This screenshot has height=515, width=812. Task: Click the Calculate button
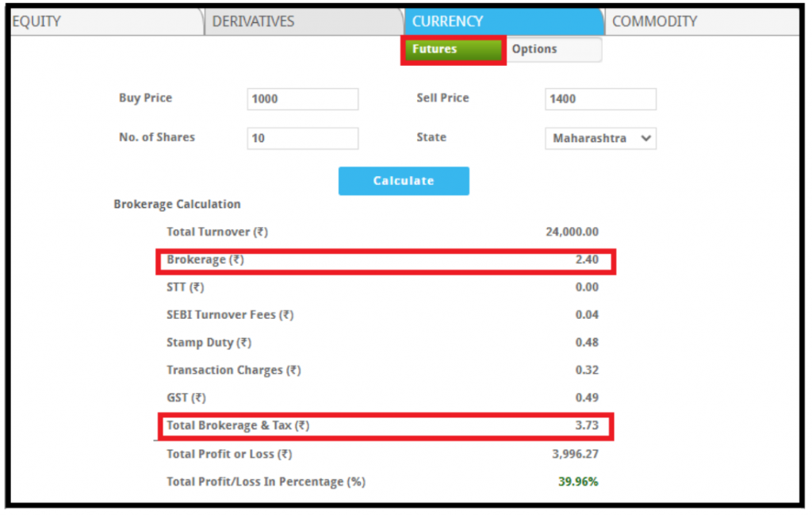pyautogui.click(x=404, y=180)
